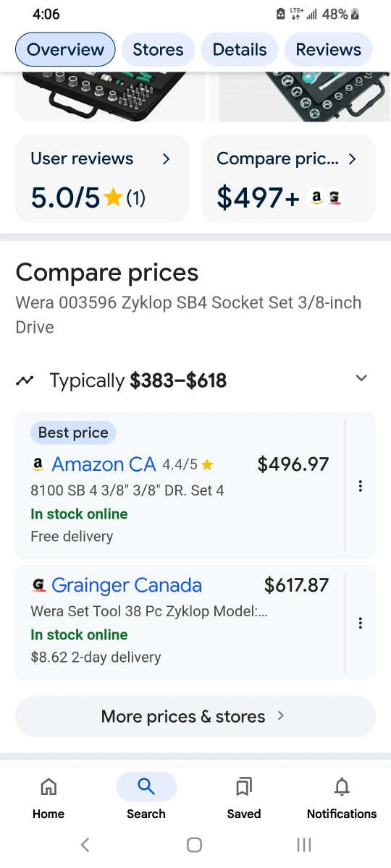Tap Android recent apps icon

click(304, 844)
